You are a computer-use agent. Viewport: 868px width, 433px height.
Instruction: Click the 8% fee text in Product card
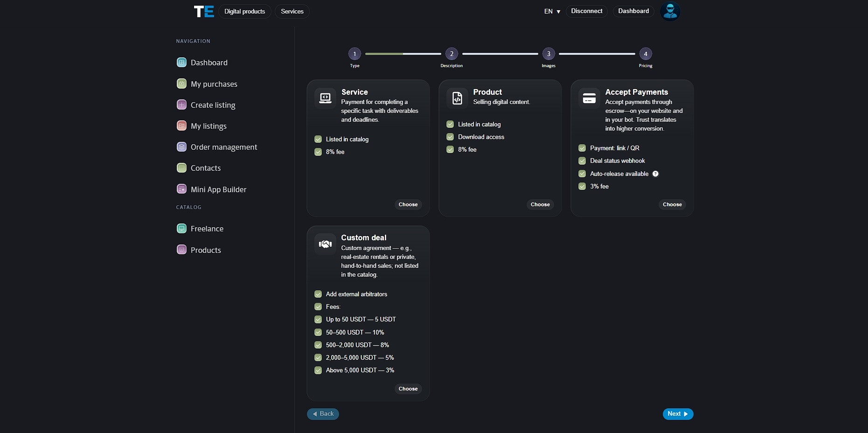click(x=467, y=149)
